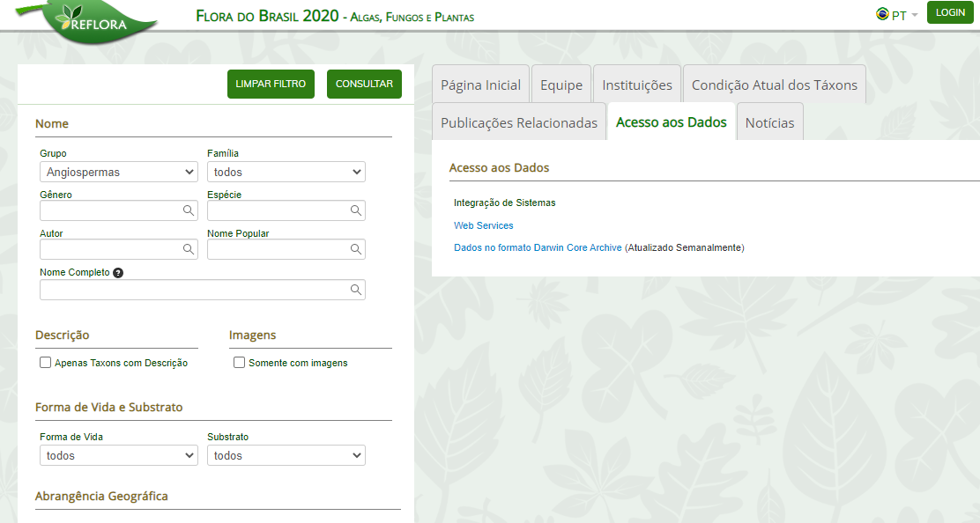Open the Publicações Relacionadas tab
The image size is (980, 523).
519,123
